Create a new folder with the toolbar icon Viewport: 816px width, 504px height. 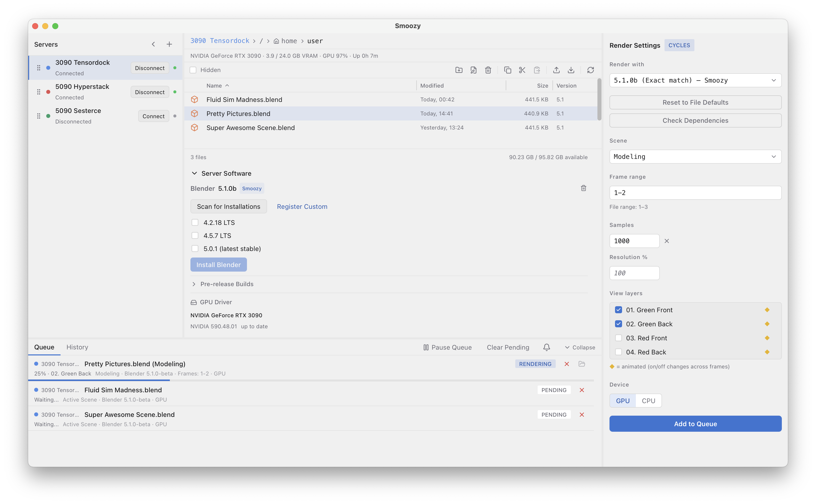[x=459, y=70]
